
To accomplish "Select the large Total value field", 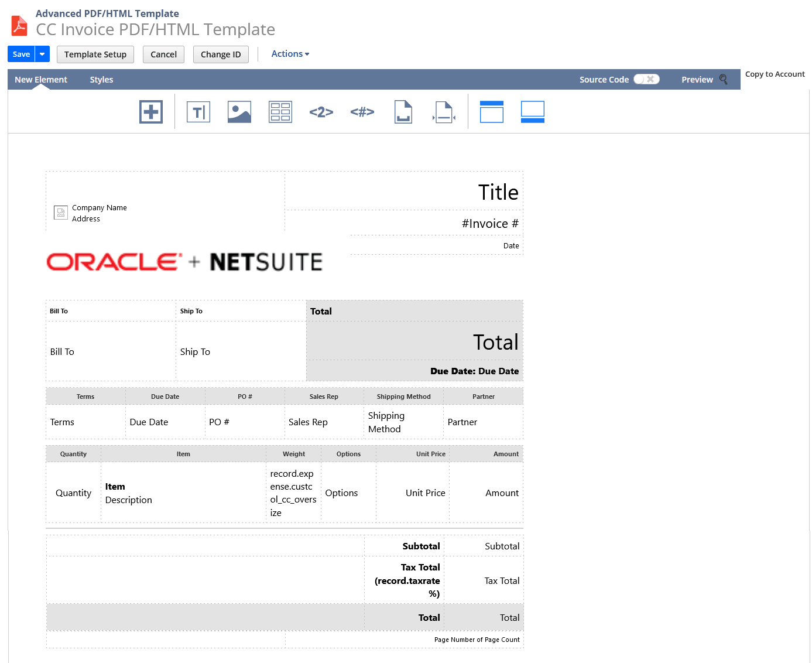I will pos(496,342).
